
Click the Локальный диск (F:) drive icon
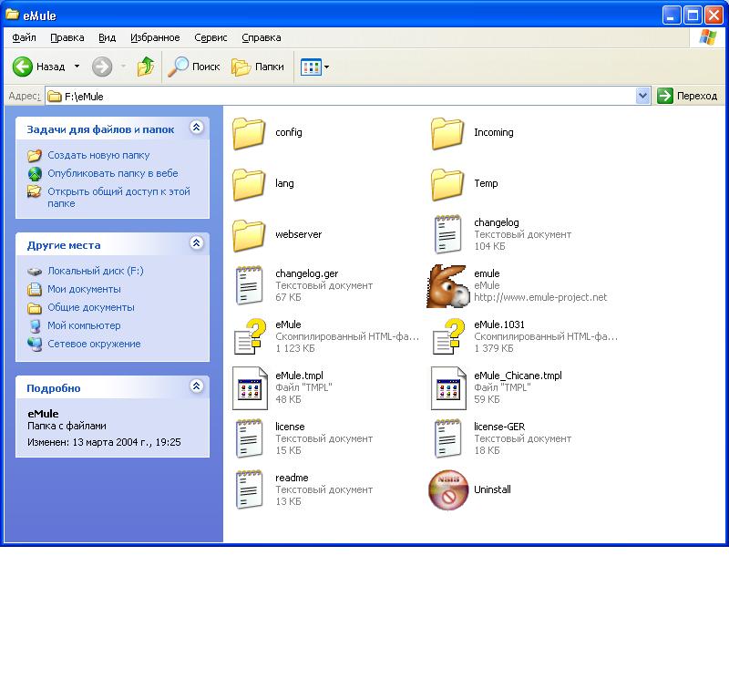click(35, 272)
